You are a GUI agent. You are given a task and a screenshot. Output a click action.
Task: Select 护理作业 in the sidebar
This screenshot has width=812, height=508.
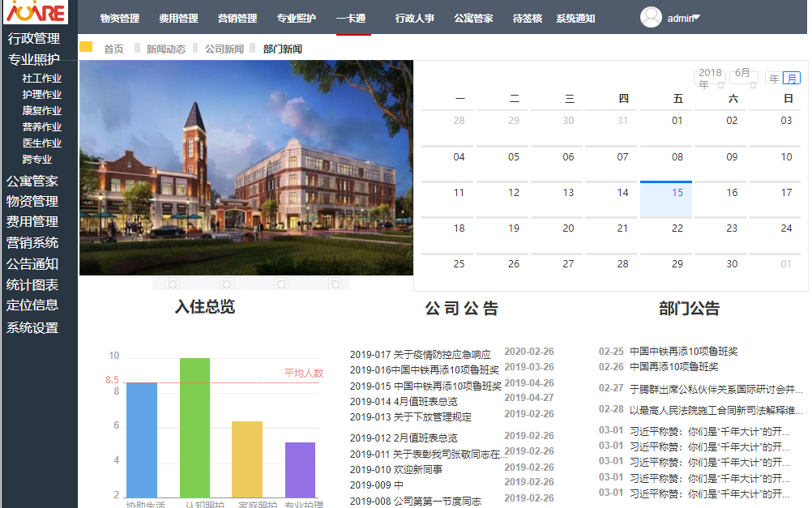click(x=42, y=95)
